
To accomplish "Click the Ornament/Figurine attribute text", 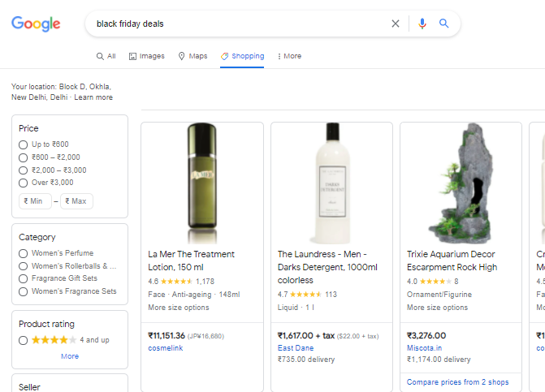I will coord(439,295).
